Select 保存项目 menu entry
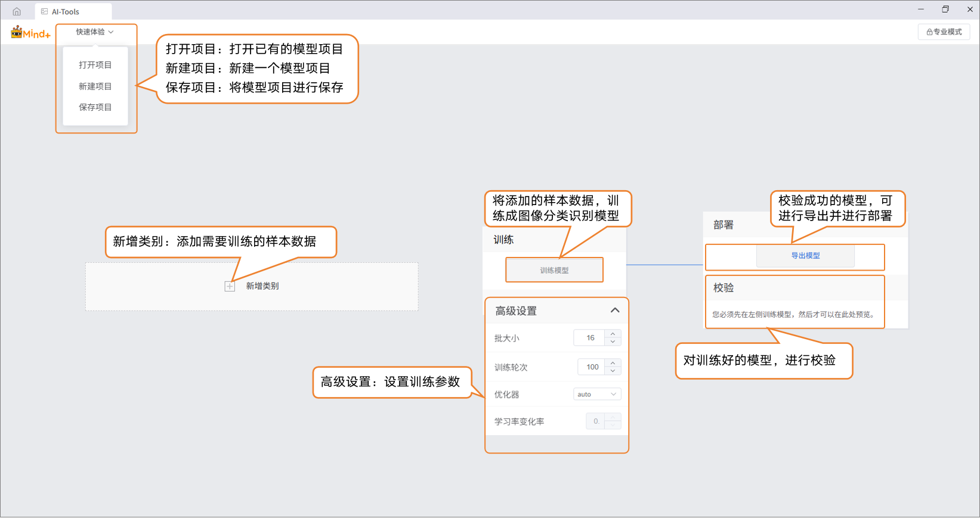Viewport: 980px width, 518px height. click(x=95, y=107)
